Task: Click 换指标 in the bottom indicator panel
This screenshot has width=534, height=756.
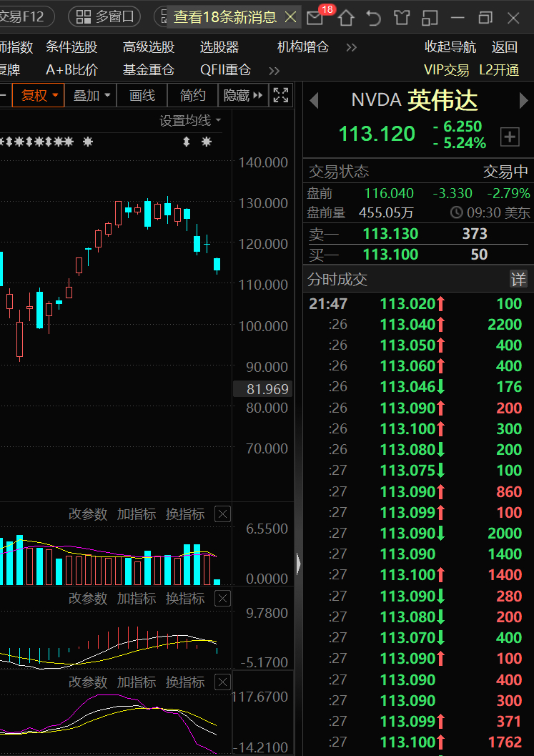Action: point(185,682)
